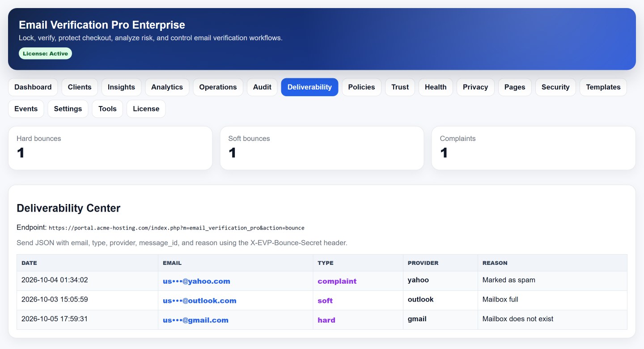Open the License tab
The image size is (644, 349).
click(x=146, y=109)
